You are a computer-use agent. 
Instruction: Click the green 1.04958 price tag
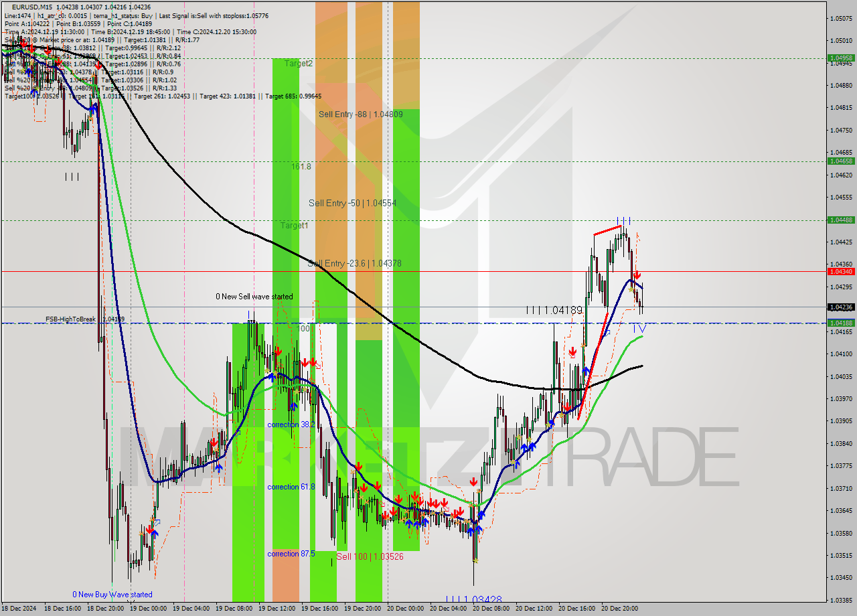pyautogui.click(x=841, y=58)
